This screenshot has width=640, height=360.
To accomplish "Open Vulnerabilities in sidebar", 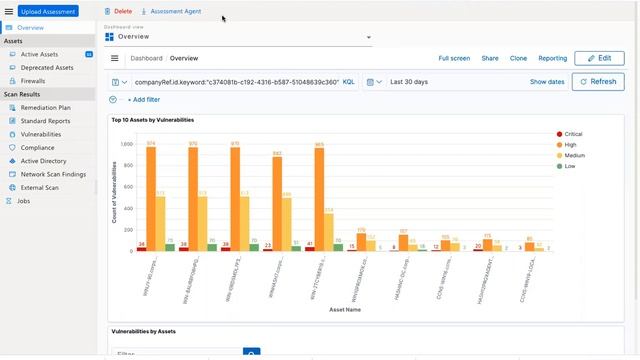I will pyautogui.click(x=41, y=134).
